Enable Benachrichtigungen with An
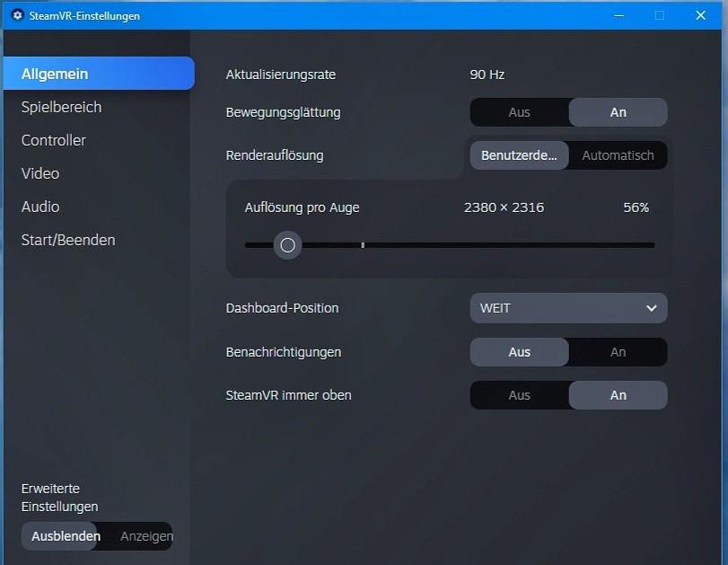The width and height of the screenshot is (728, 565). point(618,352)
